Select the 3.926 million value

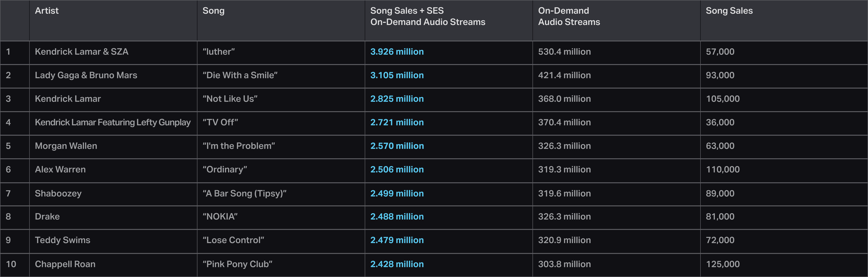click(x=397, y=52)
